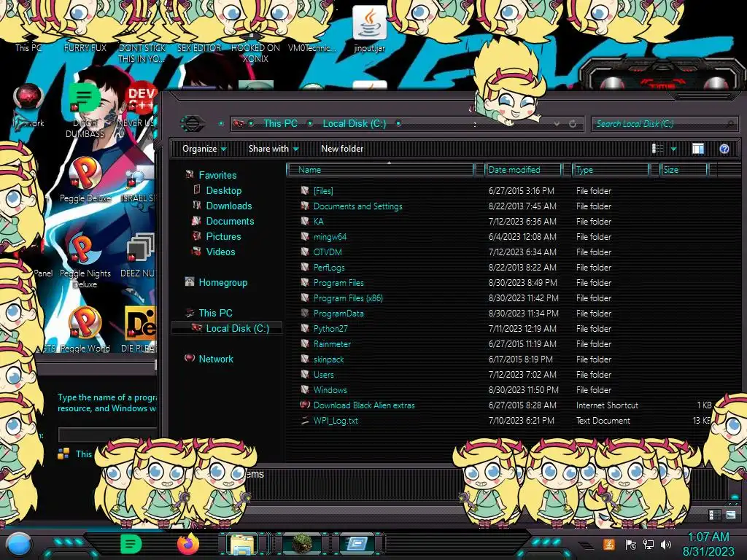Sort by Type column header
Image resolution: width=747 pixels, height=560 pixels.
pyautogui.click(x=611, y=169)
